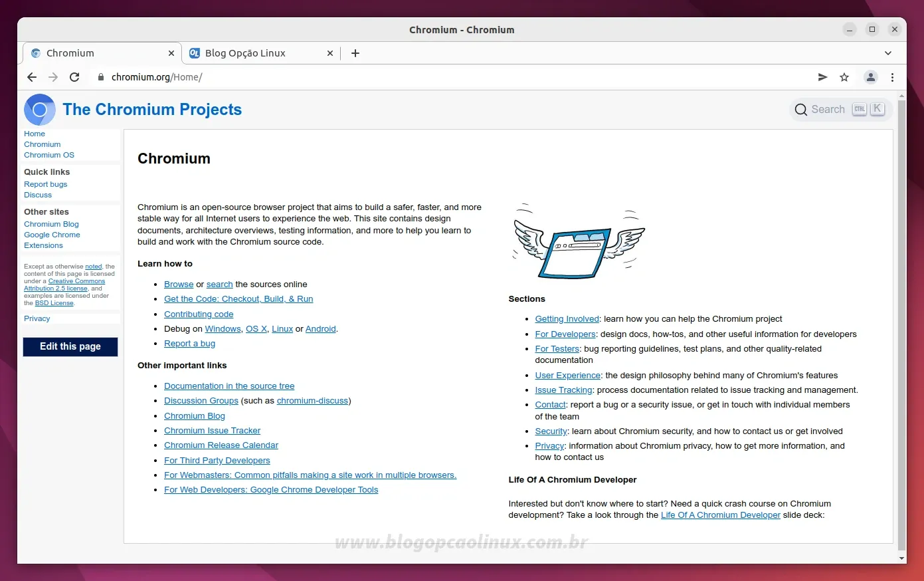Click the Blog Opção Linux tab favicon

pyautogui.click(x=195, y=53)
